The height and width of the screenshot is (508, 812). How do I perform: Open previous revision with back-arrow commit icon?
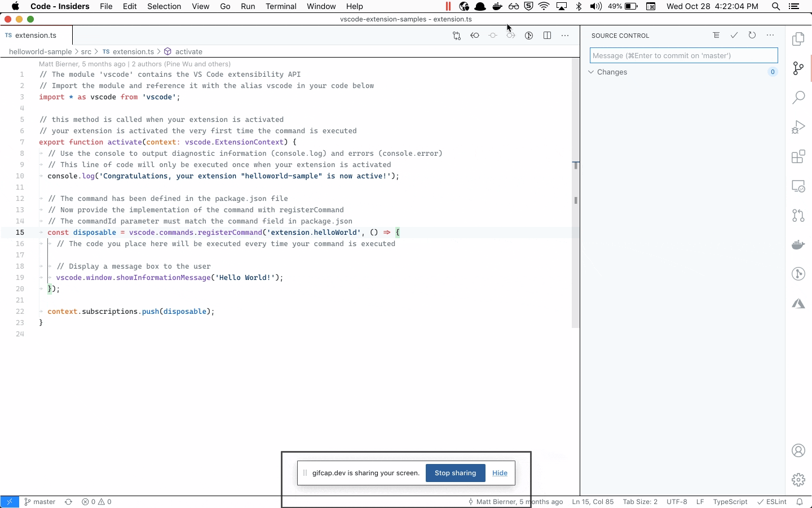(475, 36)
